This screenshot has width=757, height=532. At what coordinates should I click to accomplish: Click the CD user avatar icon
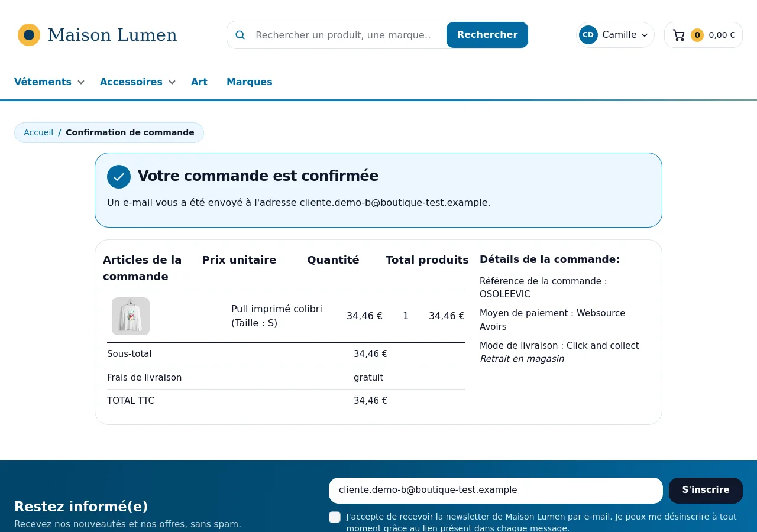point(588,35)
